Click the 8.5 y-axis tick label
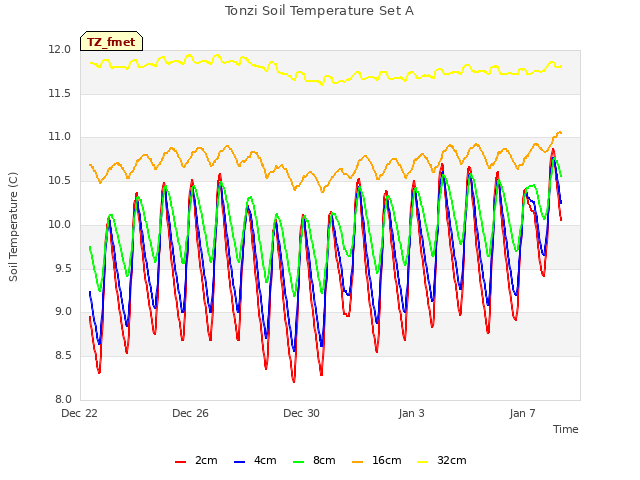The height and width of the screenshot is (480, 640). 63,356
